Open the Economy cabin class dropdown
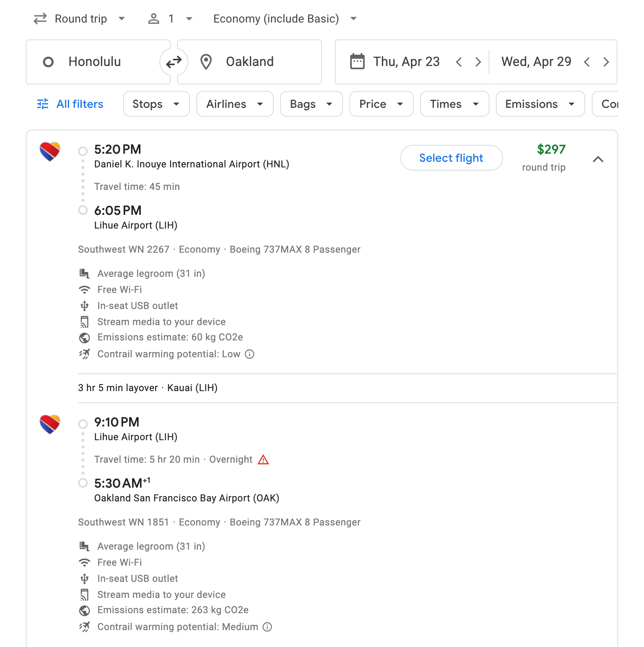 [284, 18]
